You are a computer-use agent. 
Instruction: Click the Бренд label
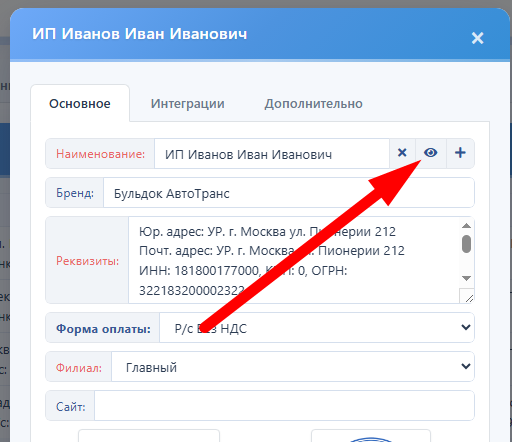[75, 193]
